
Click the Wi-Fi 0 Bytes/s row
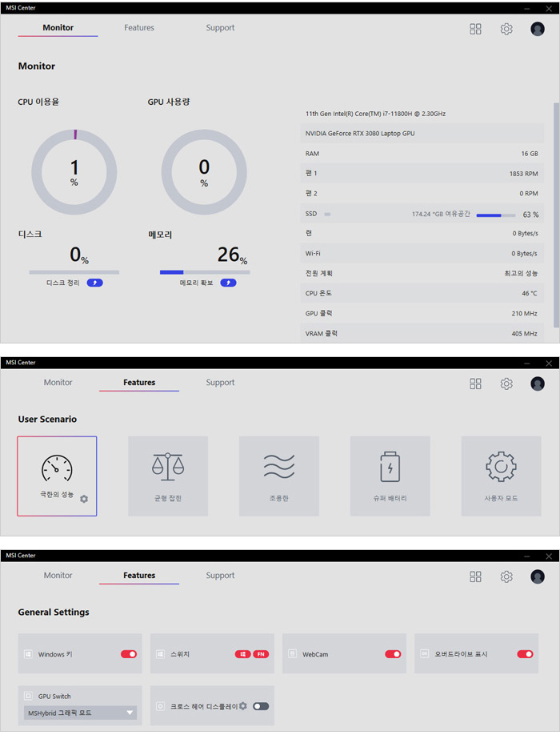click(422, 253)
